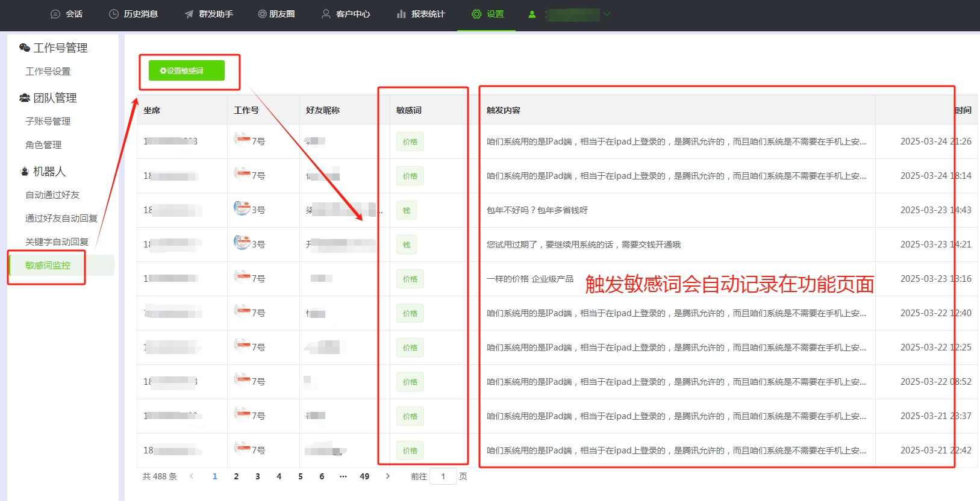Click the 设置敏感词 button
The height and width of the screenshot is (501, 980).
point(187,70)
